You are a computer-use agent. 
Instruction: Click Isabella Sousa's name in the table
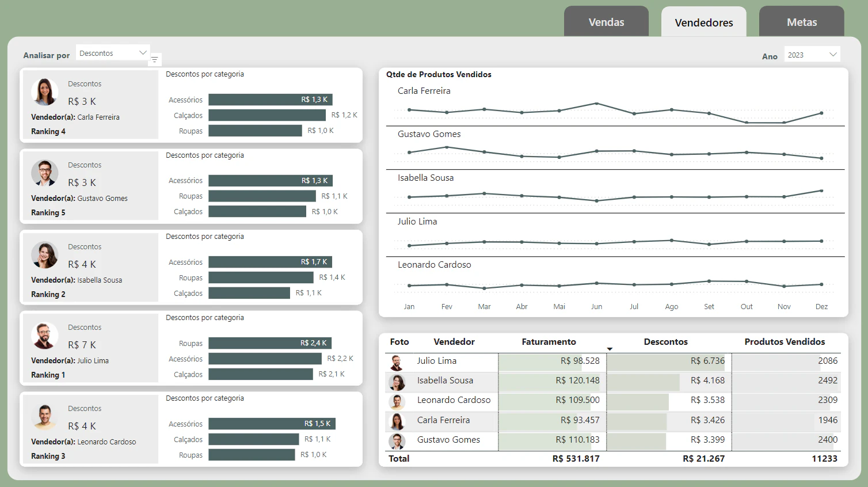[445, 381]
